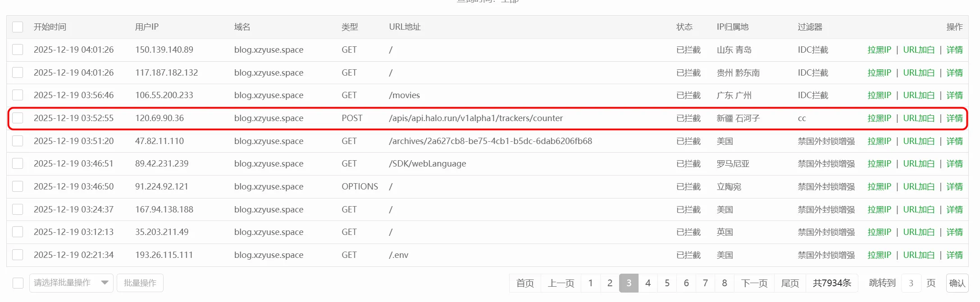This screenshot has width=980, height=302.
Task: Tick the select-all checkbox in table header
Action: point(18,27)
